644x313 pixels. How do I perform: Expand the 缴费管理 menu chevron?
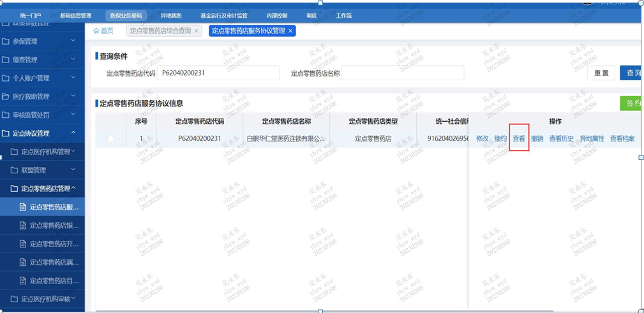pyautogui.click(x=73, y=59)
